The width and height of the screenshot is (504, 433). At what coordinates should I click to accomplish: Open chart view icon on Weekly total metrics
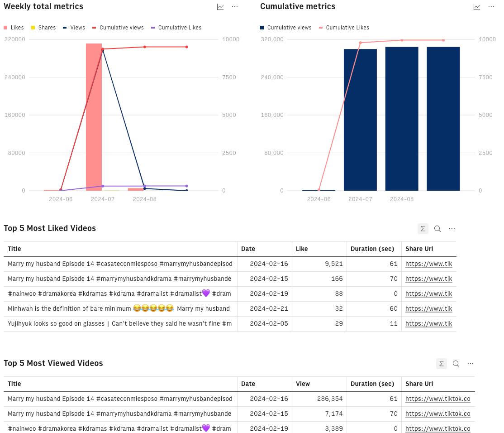(220, 7)
